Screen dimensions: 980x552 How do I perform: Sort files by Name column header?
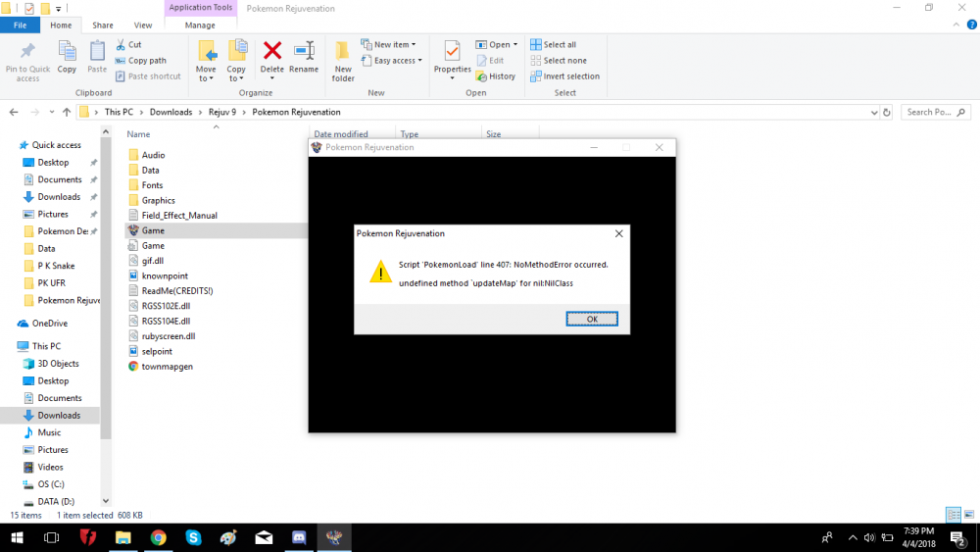click(x=138, y=133)
